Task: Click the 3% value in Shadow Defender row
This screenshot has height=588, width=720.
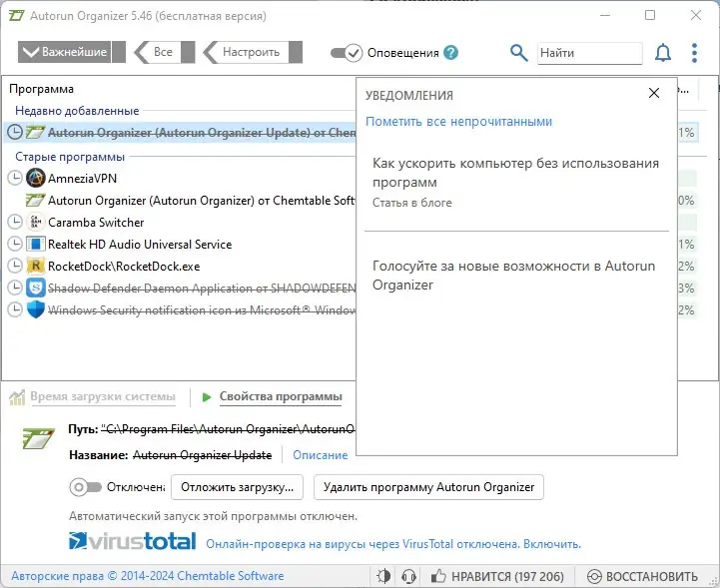Action: (686, 289)
